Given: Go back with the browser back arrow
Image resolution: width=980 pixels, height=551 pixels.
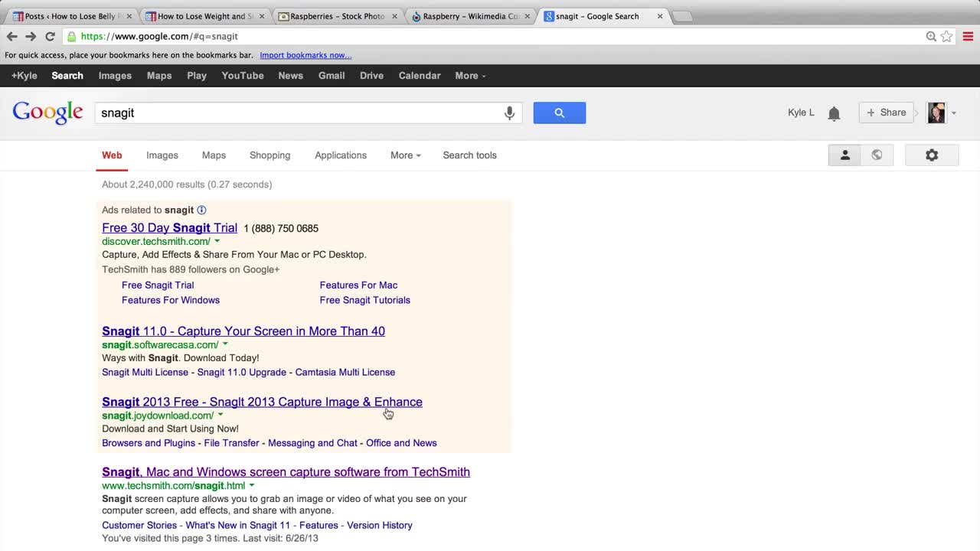Looking at the screenshot, I should click(11, 36).
